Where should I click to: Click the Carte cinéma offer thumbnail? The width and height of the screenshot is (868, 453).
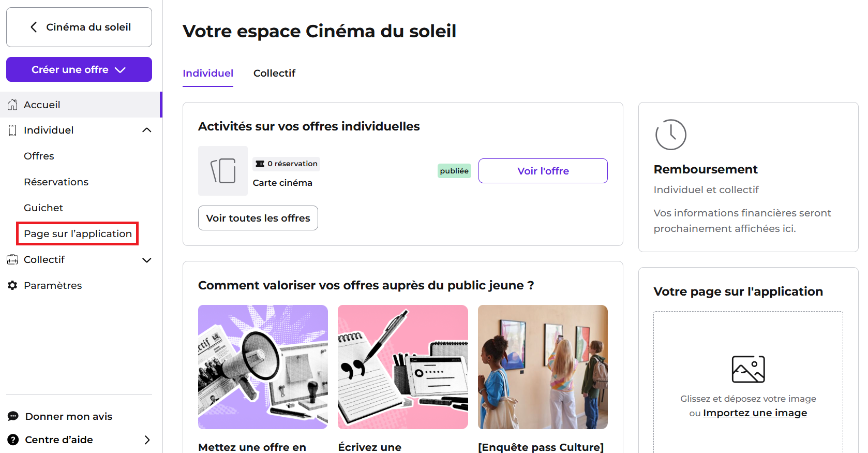point(223,171)
